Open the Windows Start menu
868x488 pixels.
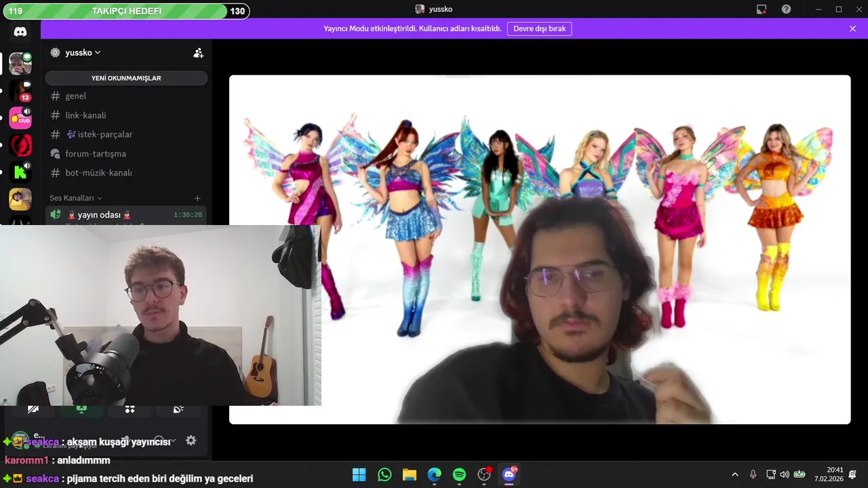359,474
